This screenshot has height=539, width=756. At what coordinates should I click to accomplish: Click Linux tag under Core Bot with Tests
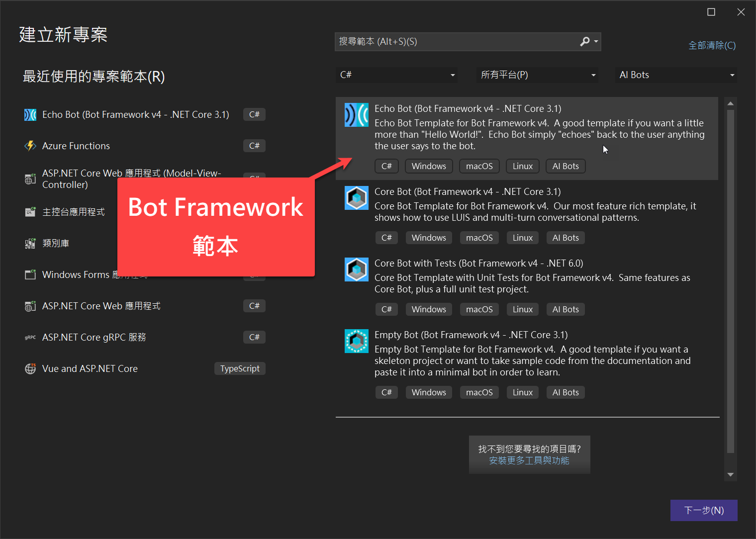tap(523, 310)
